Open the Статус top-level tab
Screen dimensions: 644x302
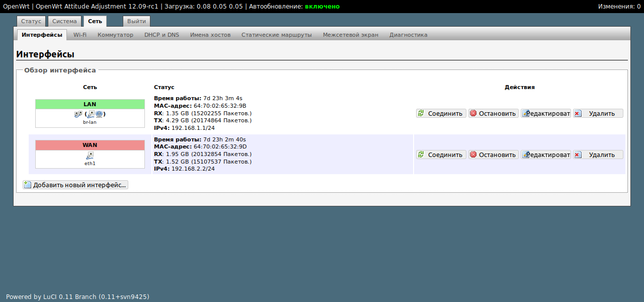31,21
